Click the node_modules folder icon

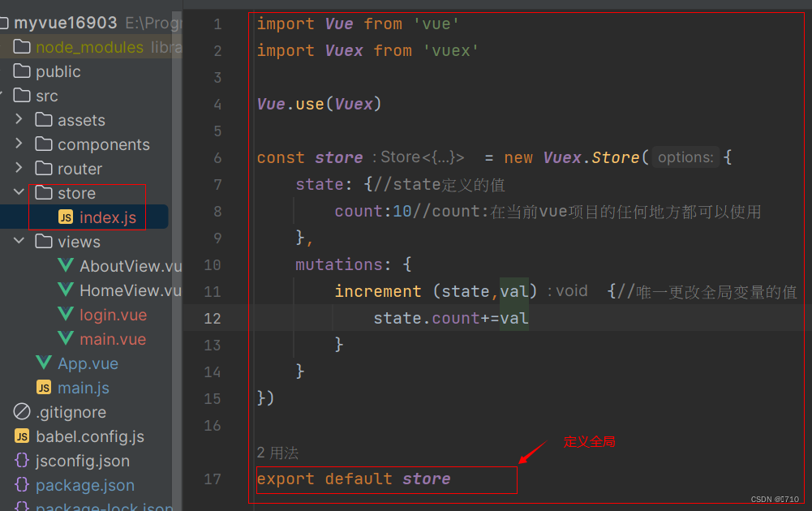coord(22,47)
